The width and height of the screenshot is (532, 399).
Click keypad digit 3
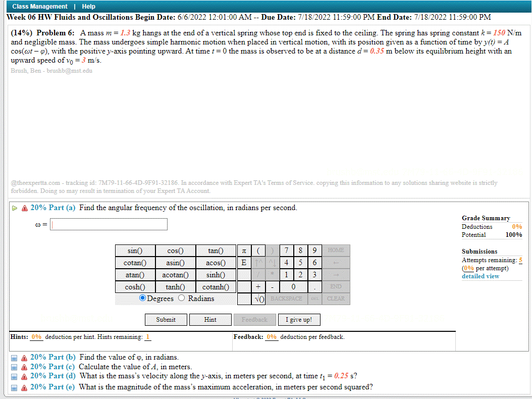pos(315,275)
